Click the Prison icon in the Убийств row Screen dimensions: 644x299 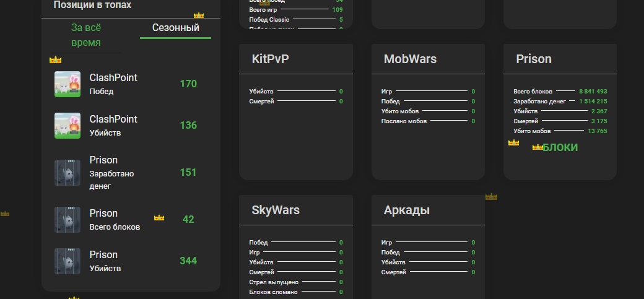pos(67,261)
